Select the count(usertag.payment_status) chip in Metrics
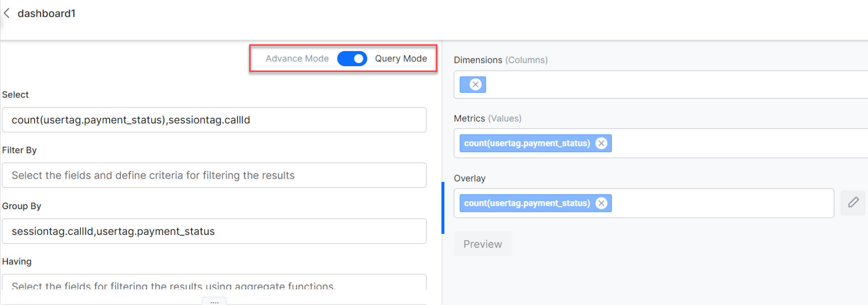This screenshot has height=305, width=868. [x=527, y=144]
